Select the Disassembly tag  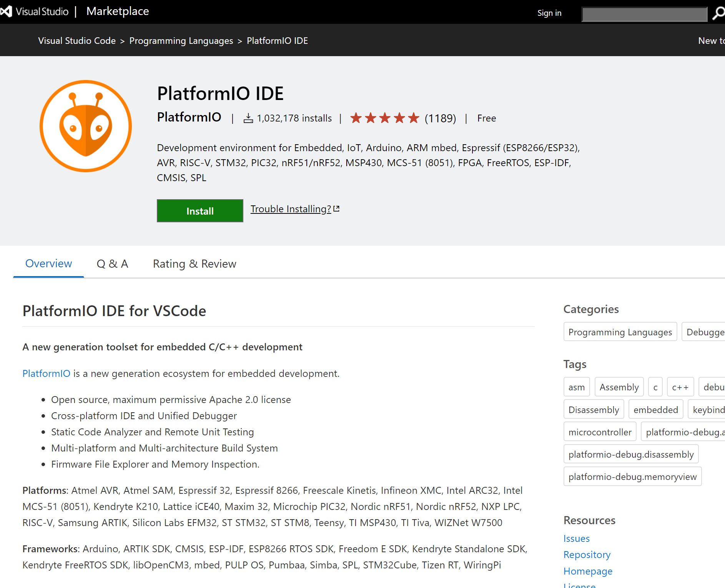594,409
